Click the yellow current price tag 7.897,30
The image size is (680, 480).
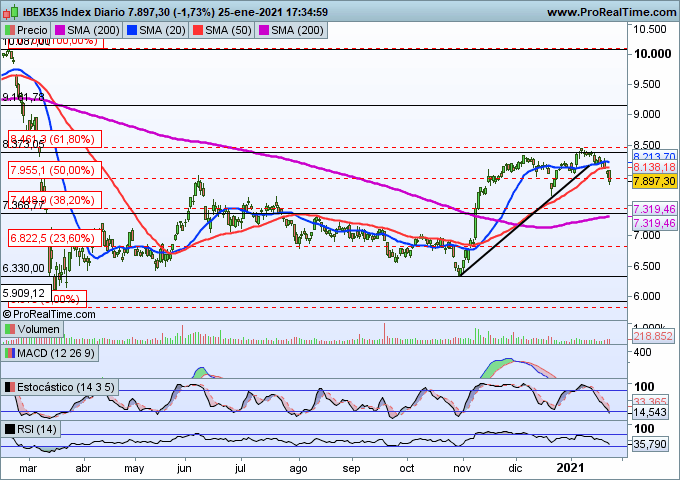pos(654,181)
